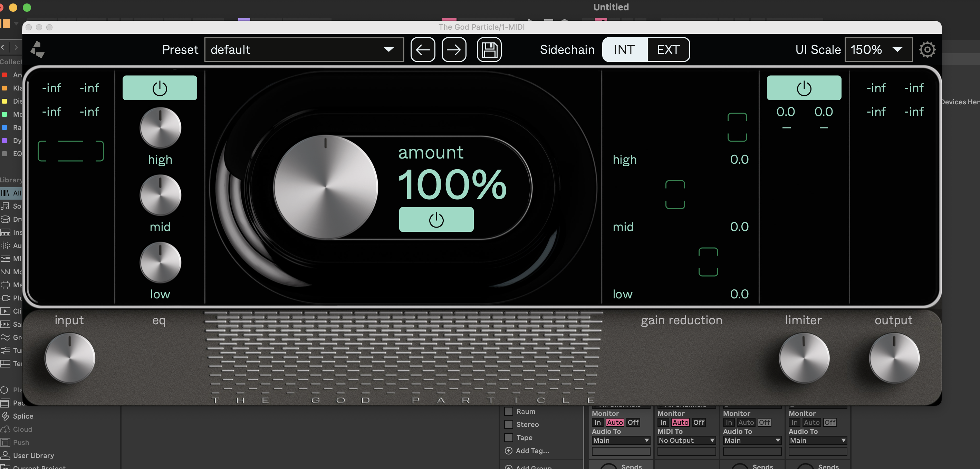The height and width of the screenshot is (469, 980).
Task: Open Drums via the drum icon
Action: pos(5,219)
